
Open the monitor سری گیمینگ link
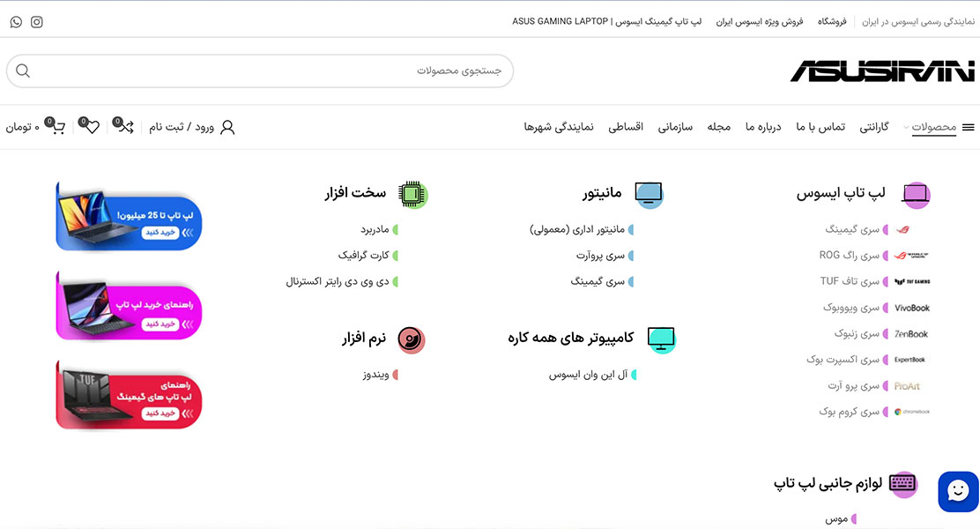pos(598,281)
